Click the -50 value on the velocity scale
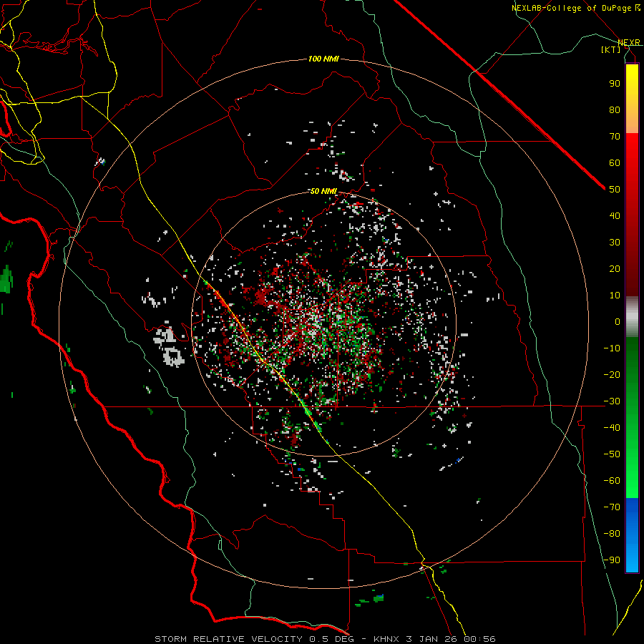The width and height of the screenshot is (644, 644). click(612, 454)
